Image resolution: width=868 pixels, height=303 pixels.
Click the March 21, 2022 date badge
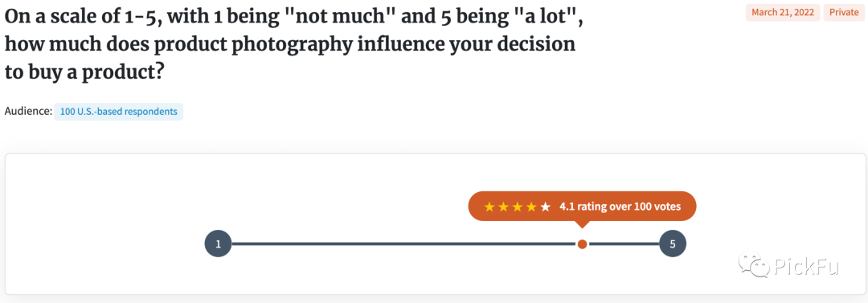[783, 13]
